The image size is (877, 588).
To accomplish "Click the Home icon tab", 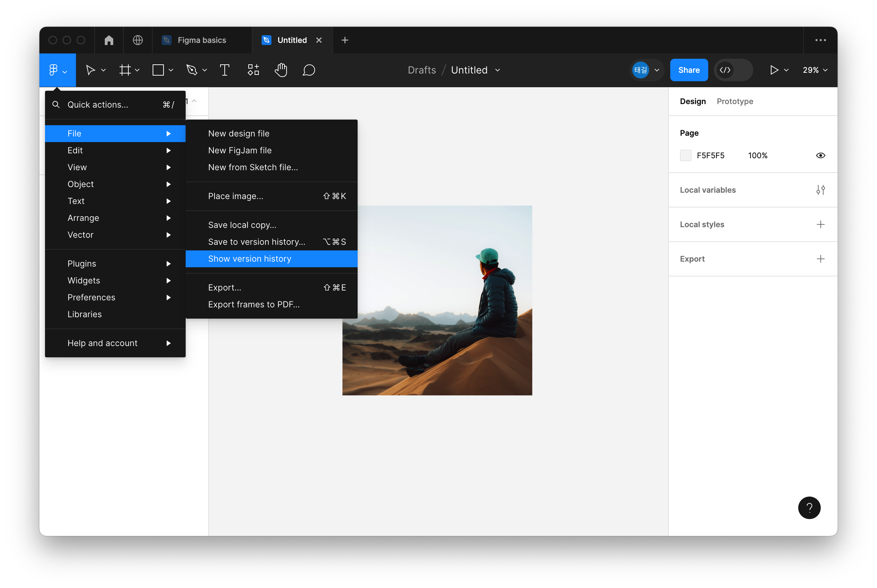I will [109, 40].
